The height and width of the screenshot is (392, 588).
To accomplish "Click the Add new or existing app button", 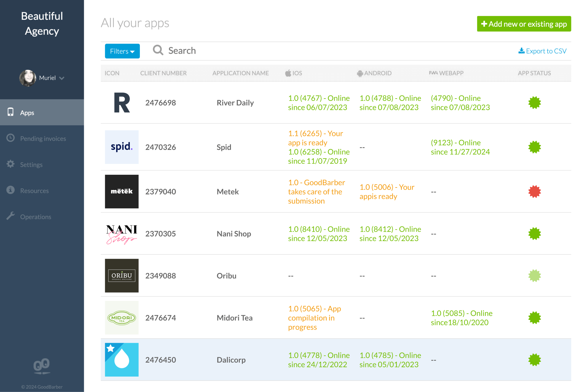I will click(x=524, y=24).
